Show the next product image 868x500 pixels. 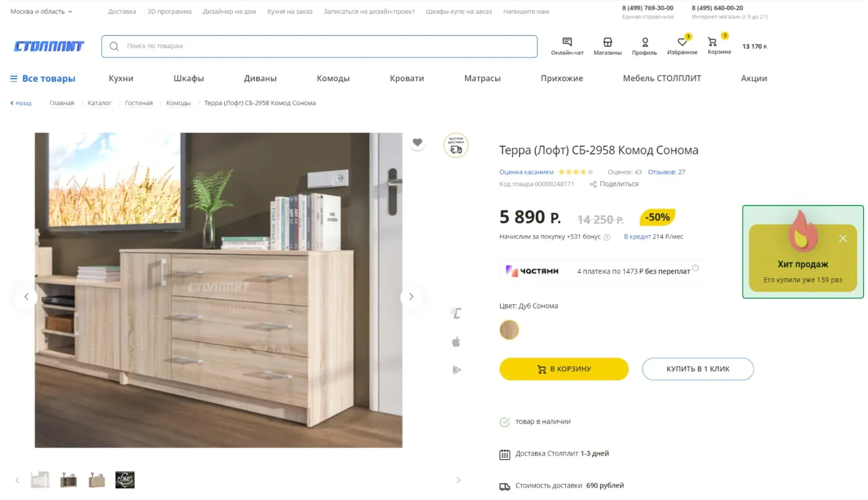[x=411, y=297]
